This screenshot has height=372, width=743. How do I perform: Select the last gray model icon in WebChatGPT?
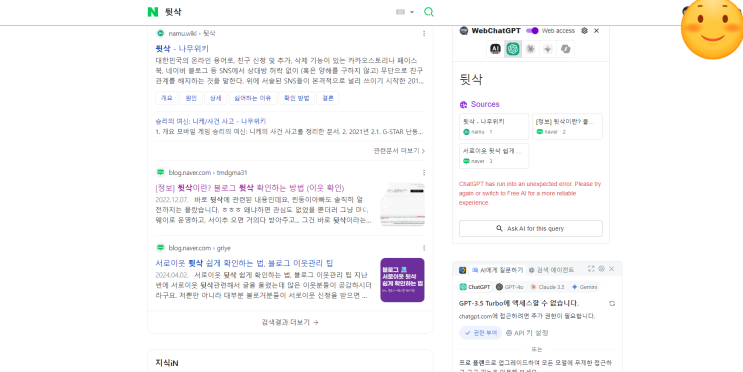pyautogui.click(x=565, y=49)
